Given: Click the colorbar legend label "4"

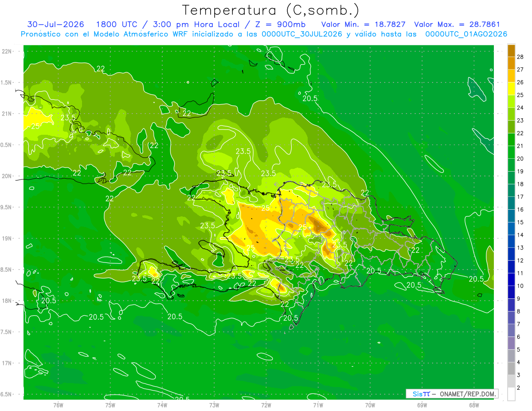Looking at the screenshot, I should (x=519, y=362).
